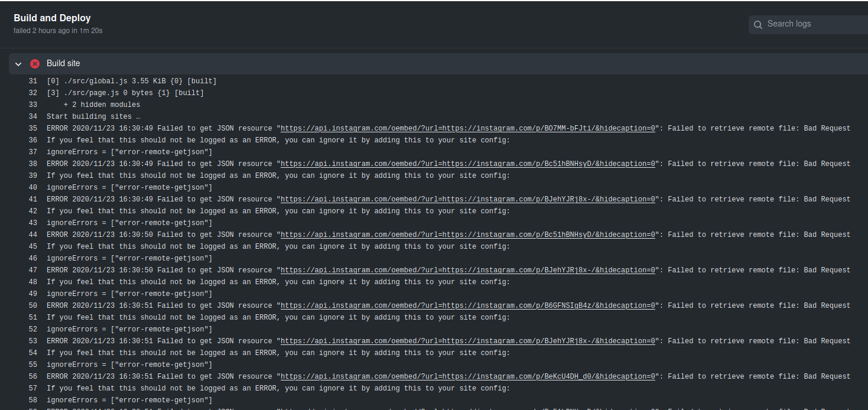The width and height of the screenshot is (868, 410).
Task: Click the search magnifier icon
Action: point(758,25)
